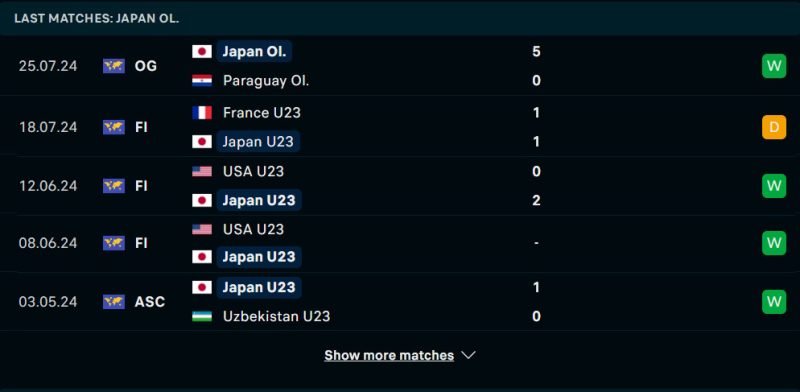This screenshot has height=392, width=800.
Task: Click the orange D draw badge
Action: 774,127
